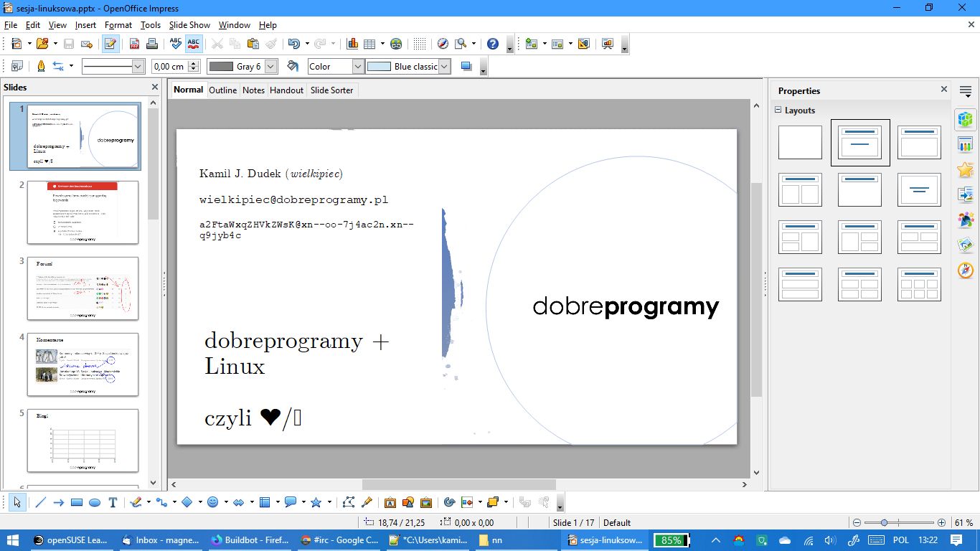Screen dimensions: 980x551
Task: Close the Slides panel
Action: tap(154, 87)
